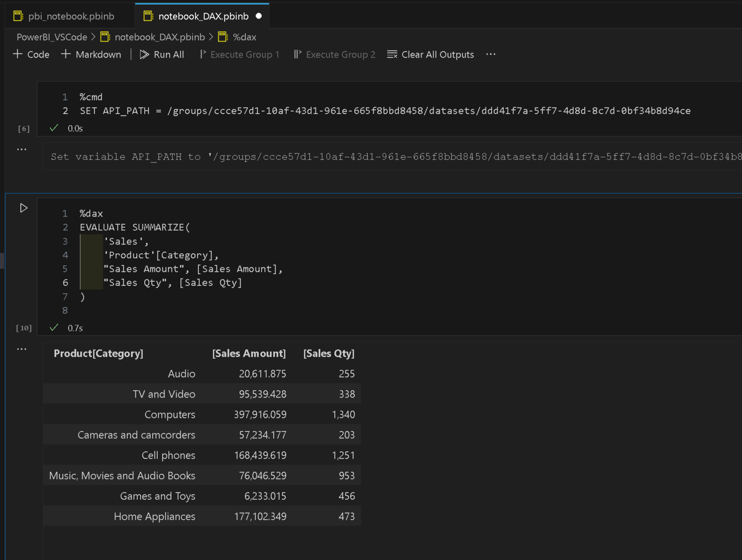Run the %dax cell with play icon
Image resolution: width=742 pixels, height=560 pixels.
point(24,208)
